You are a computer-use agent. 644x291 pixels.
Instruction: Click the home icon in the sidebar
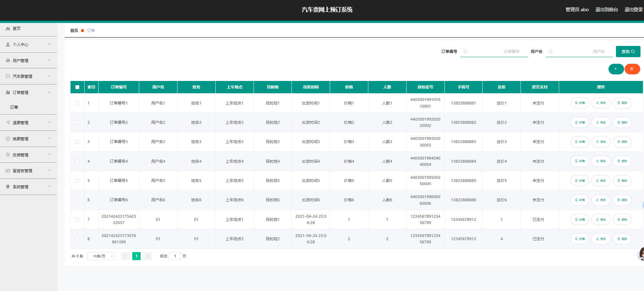tap(8, 29)
